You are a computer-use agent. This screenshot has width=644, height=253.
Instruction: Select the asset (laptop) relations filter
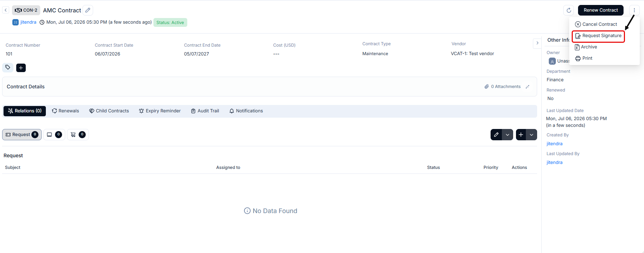click(x=54, y=135)
